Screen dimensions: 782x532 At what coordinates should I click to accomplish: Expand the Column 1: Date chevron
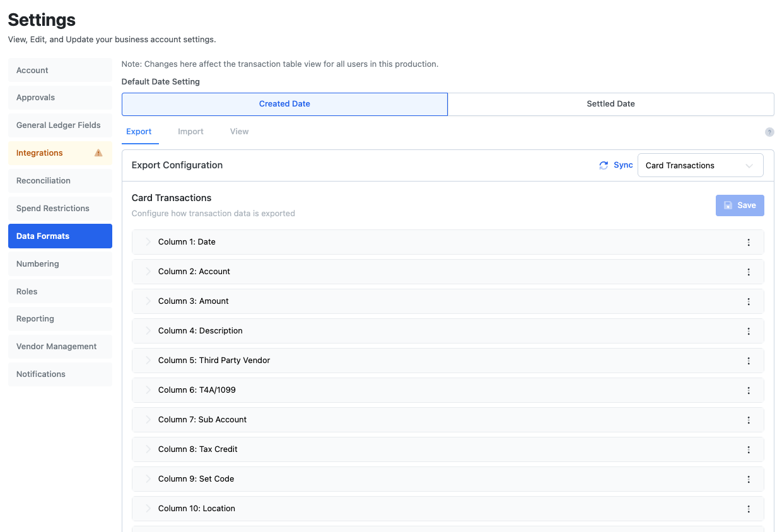tap(149, 242)
